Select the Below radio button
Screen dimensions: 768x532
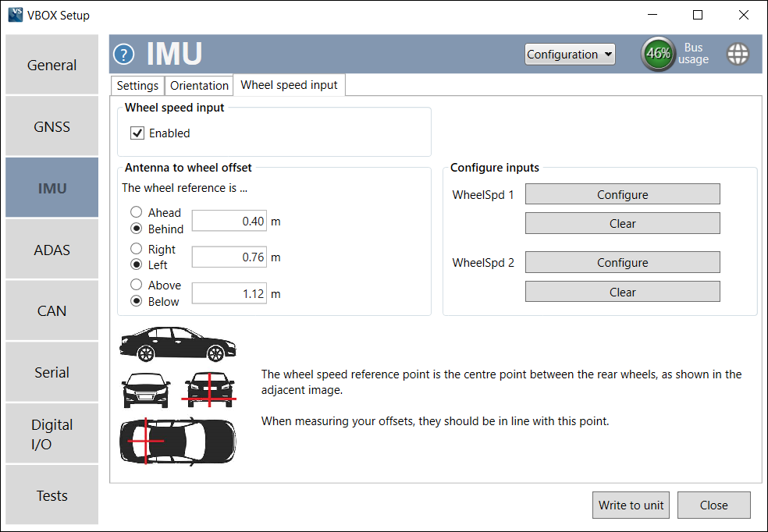[136, 301]
